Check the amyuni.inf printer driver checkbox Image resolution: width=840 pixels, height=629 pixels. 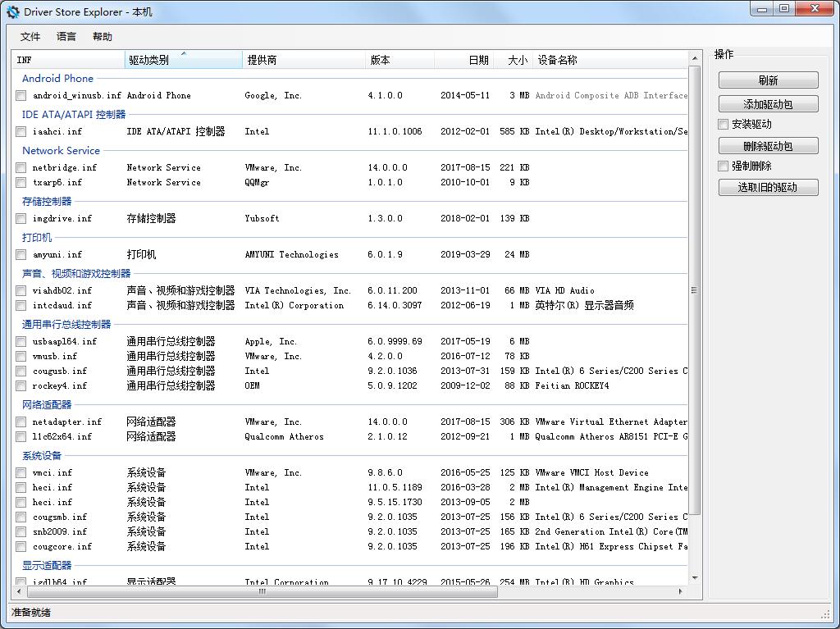point(20,254)
